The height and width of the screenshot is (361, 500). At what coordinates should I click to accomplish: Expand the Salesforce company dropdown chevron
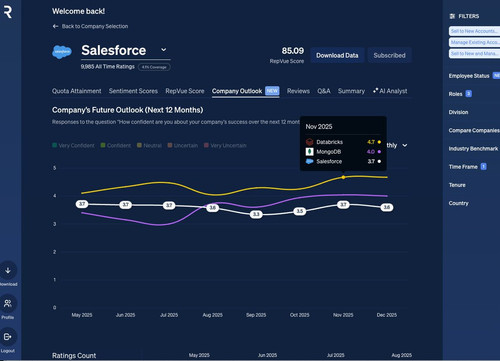pos(164,50)
